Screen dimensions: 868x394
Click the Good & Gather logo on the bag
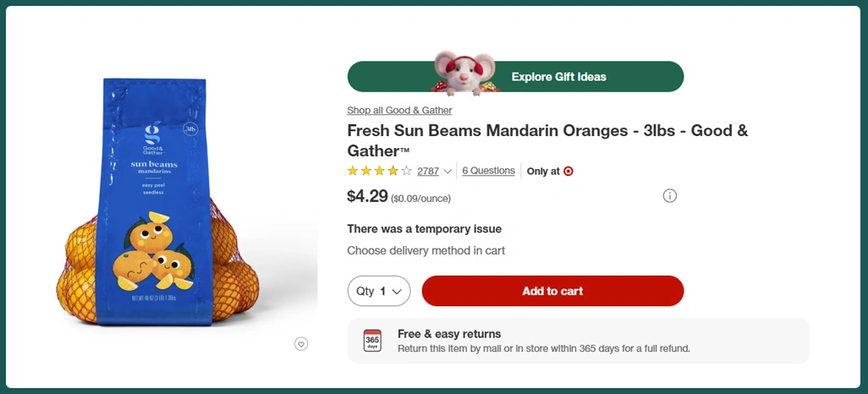tap(153, 136)
